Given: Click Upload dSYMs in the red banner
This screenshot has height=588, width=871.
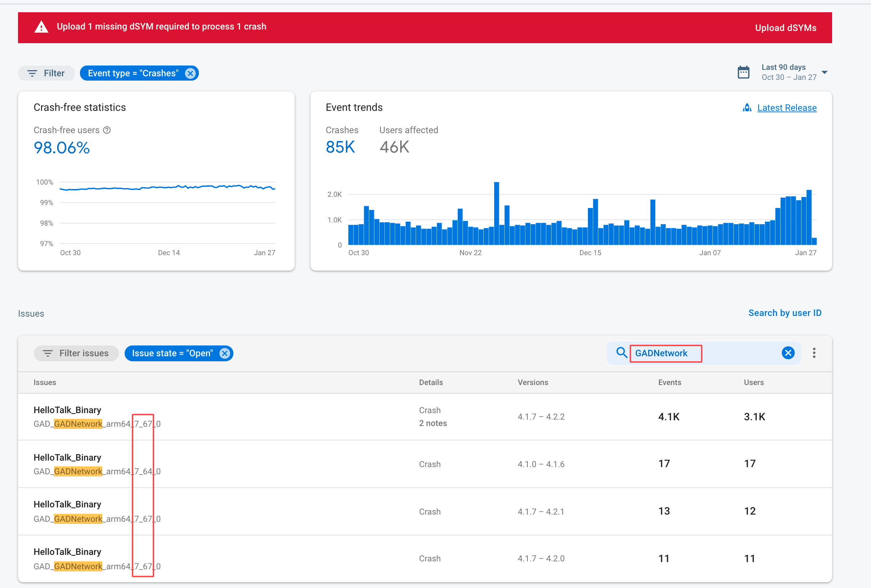Looking at the screenshot, I should click(785, 28).
